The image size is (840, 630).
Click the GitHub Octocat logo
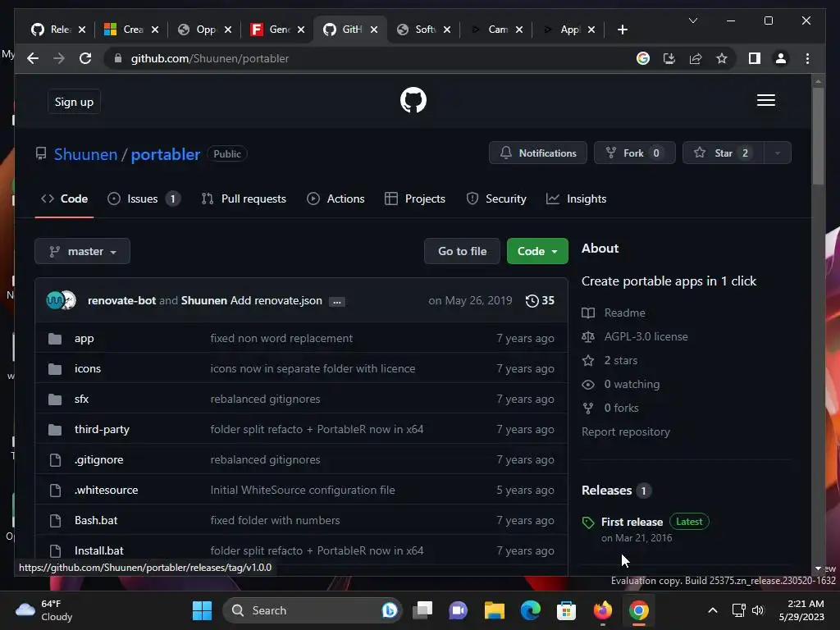413,100
